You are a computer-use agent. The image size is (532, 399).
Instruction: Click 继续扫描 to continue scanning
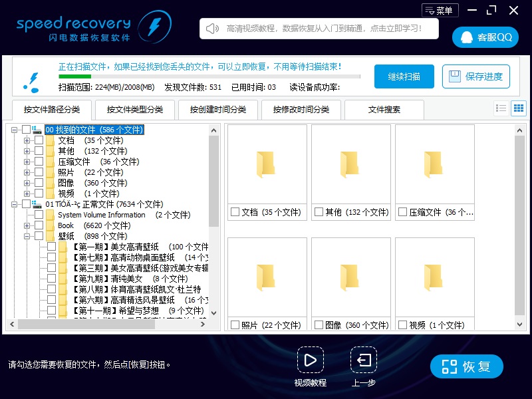[x=404, y=76]
